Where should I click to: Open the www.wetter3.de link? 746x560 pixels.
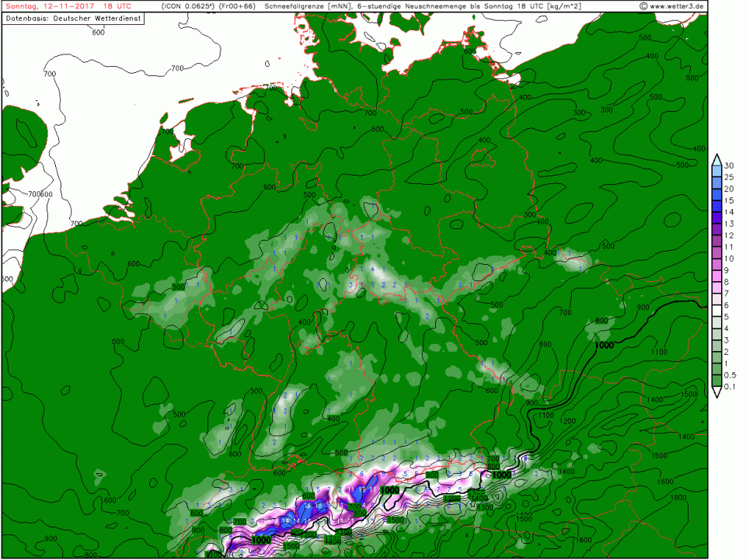tap(677, 6)
